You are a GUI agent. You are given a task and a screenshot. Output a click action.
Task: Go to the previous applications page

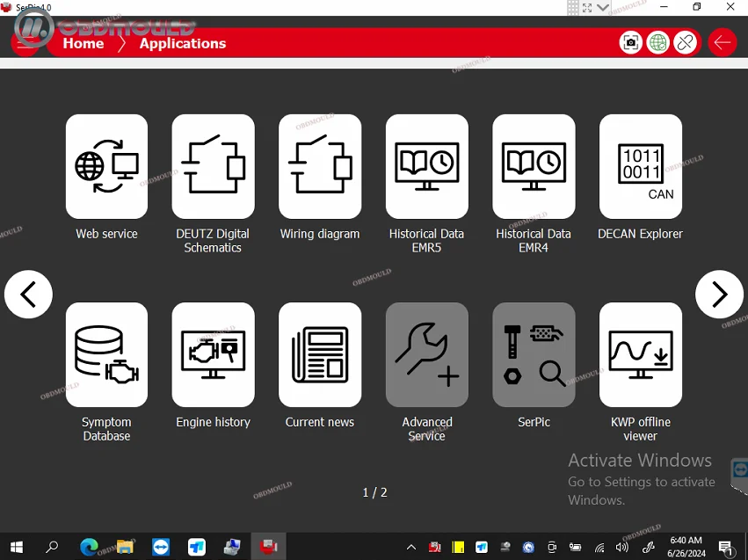point(29,295)
